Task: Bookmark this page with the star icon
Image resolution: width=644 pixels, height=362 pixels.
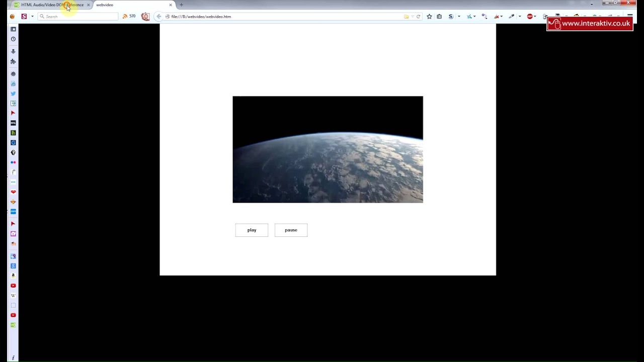Action: 429,17
